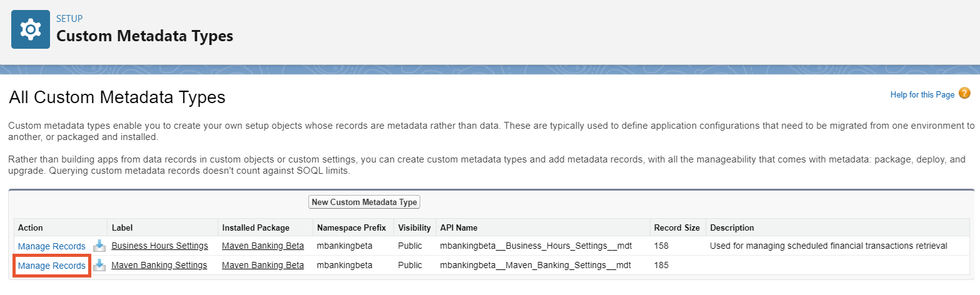
Task: Click the orange help question mark icon
Action: [964, 94]
